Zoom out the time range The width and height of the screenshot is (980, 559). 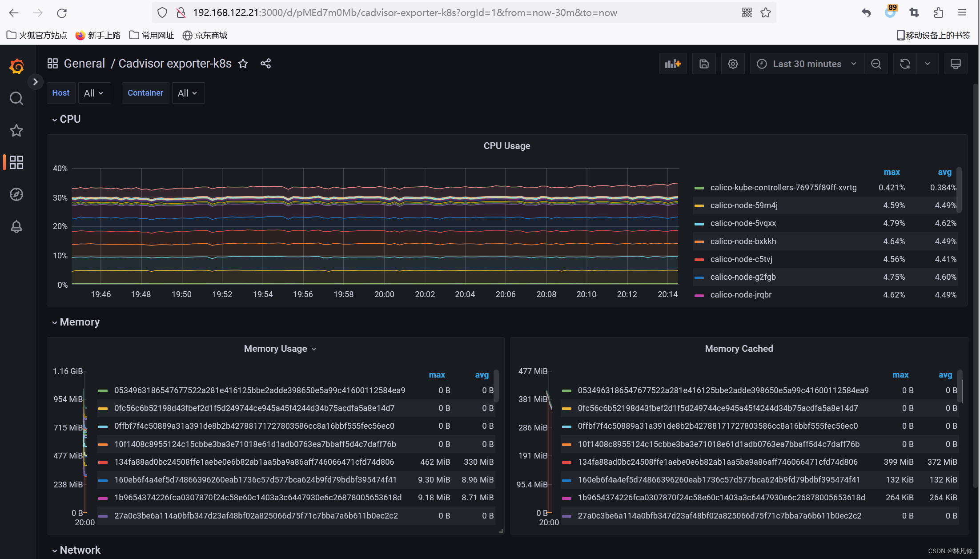[x=876, y=64]
